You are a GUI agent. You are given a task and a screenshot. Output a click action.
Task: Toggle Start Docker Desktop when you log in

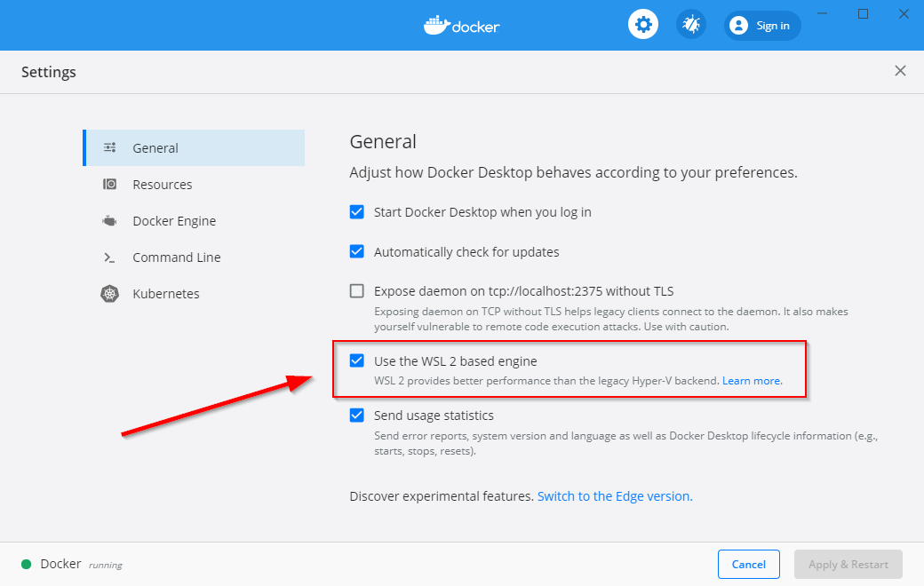tap(356, 212)
